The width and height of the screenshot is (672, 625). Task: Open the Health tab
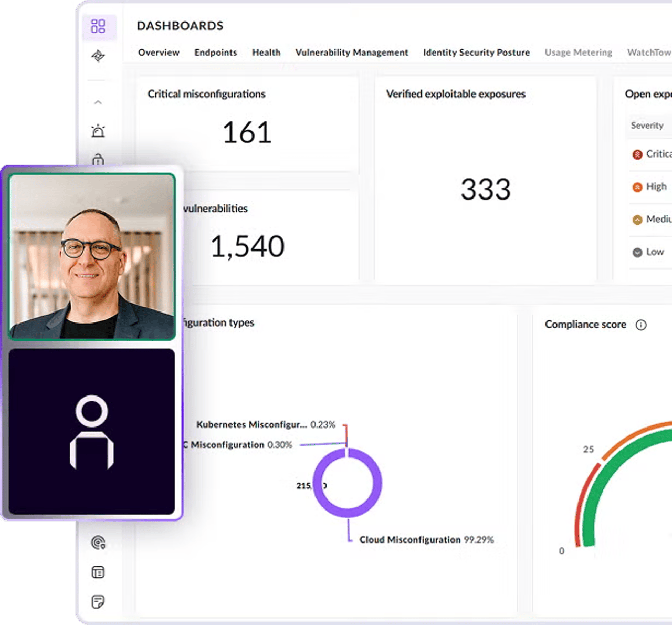pyautogui.click(x=266, y=53)
